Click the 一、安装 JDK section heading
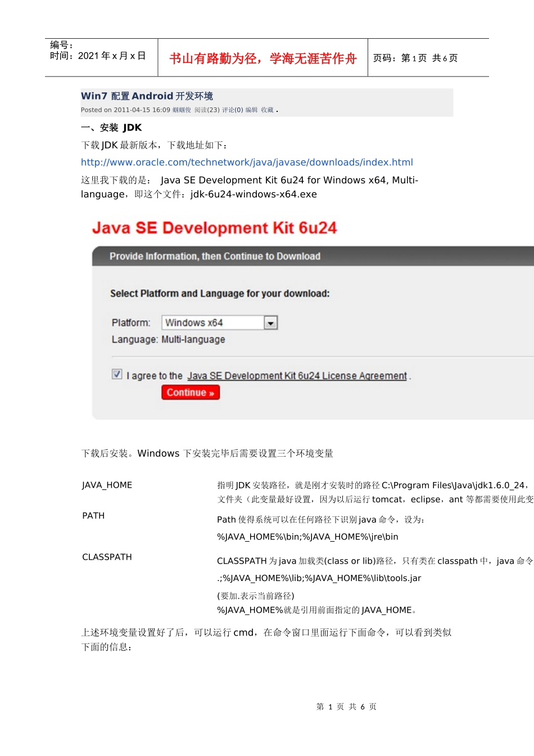The height and width of the screenshot is (756, 534). (111, 128)
